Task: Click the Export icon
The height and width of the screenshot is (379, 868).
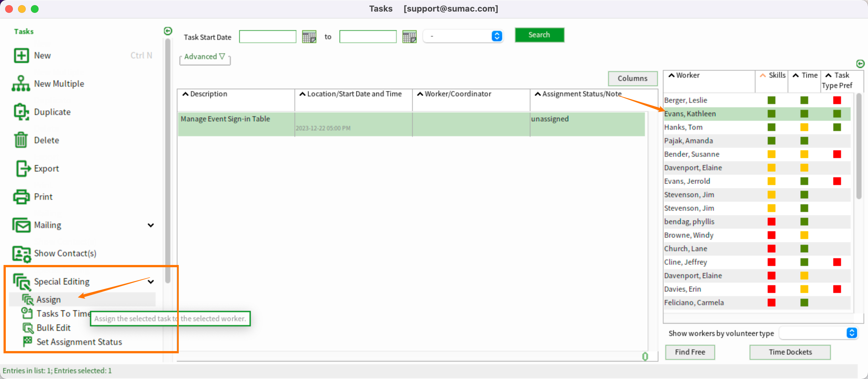Action: (x=23, y=168)
